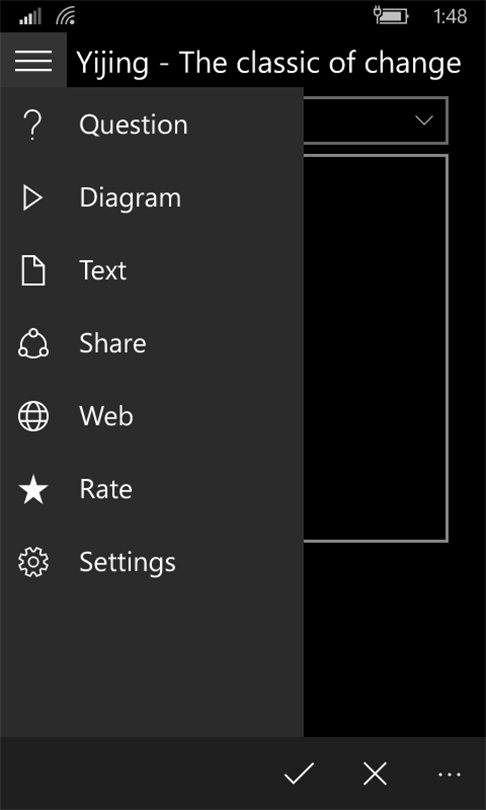Tap the Rate menu label
The width and height of the screenshot is (486, 810).
point(106,490)
